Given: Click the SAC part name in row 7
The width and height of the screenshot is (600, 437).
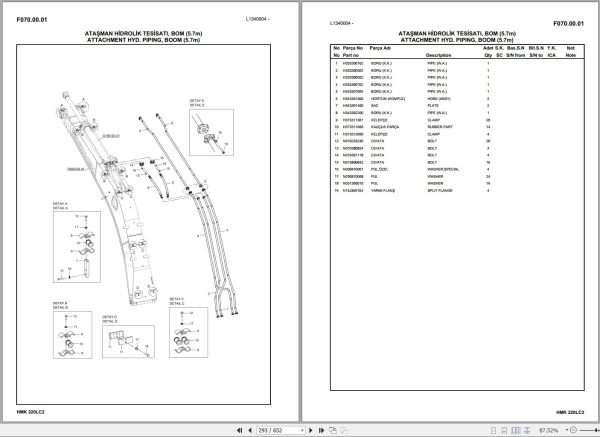Looking at the screenshot, I should tap(374, 106).
